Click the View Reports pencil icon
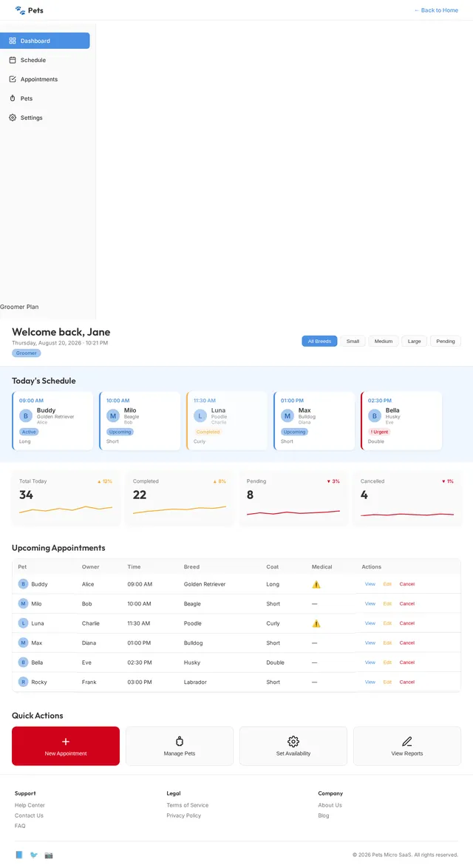The height and width of the screenshot is (868, 473). (407, 742)
